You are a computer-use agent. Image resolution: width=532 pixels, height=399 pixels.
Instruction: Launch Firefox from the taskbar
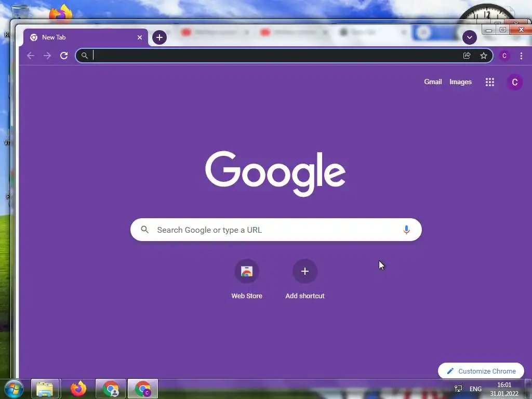coord(78,389)
